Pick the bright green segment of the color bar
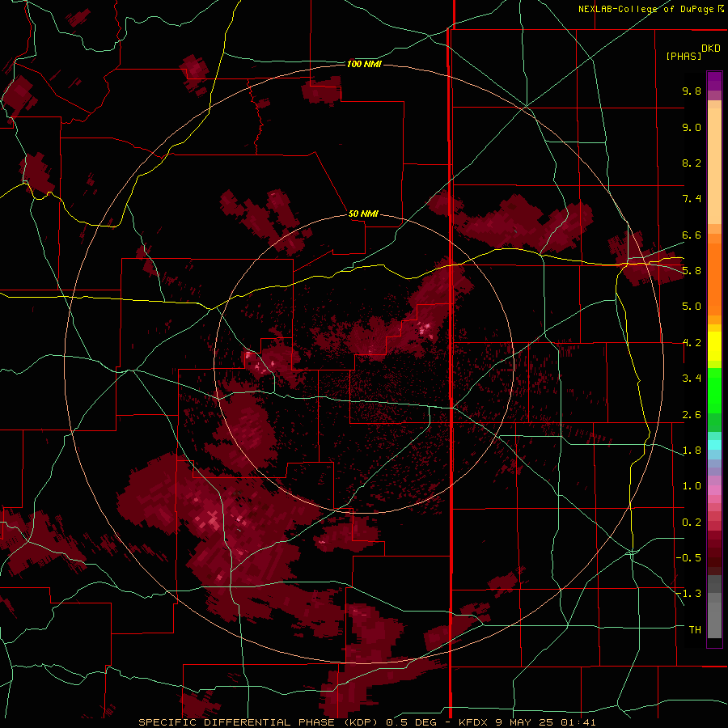 714,391
